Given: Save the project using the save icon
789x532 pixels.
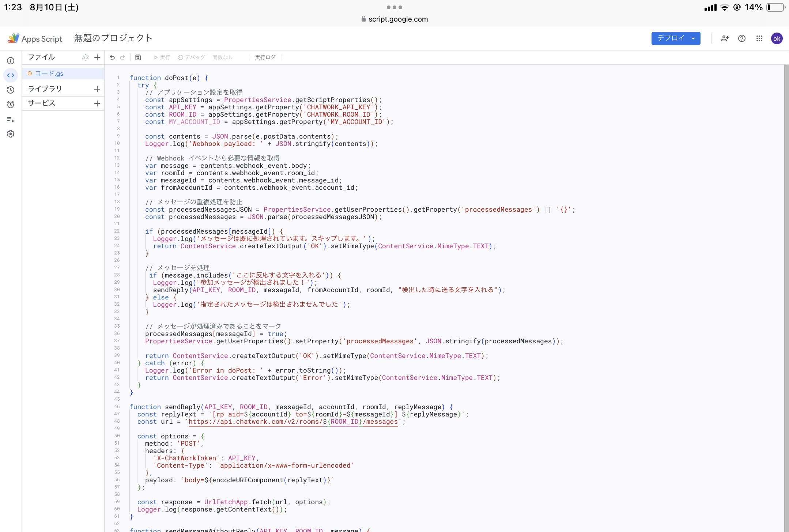Looking at the screenshot, I should pyautogui.click(x=138, y=57).
